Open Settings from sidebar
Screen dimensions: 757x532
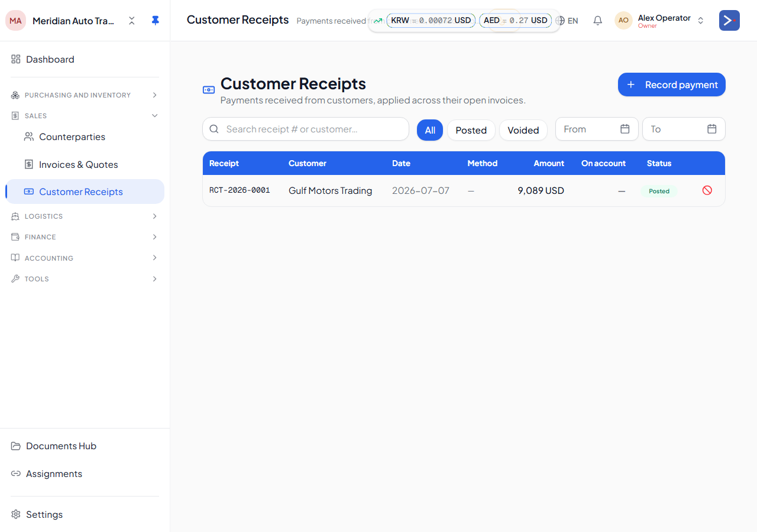(85, 514)
